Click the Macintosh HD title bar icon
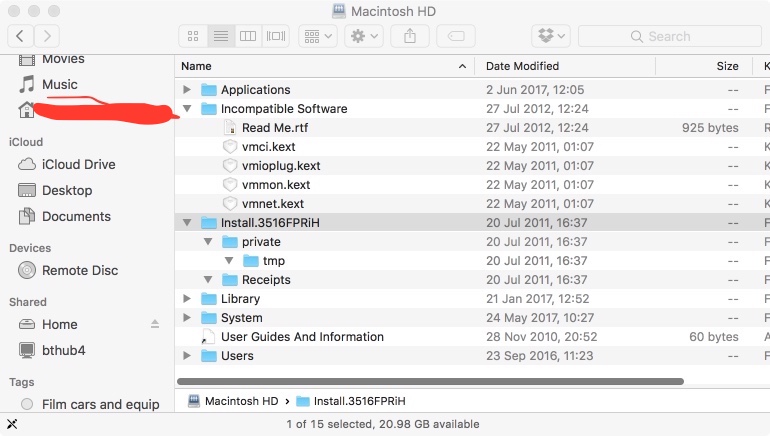The height and width of the screenshot is (436, 770). (339, 11)
